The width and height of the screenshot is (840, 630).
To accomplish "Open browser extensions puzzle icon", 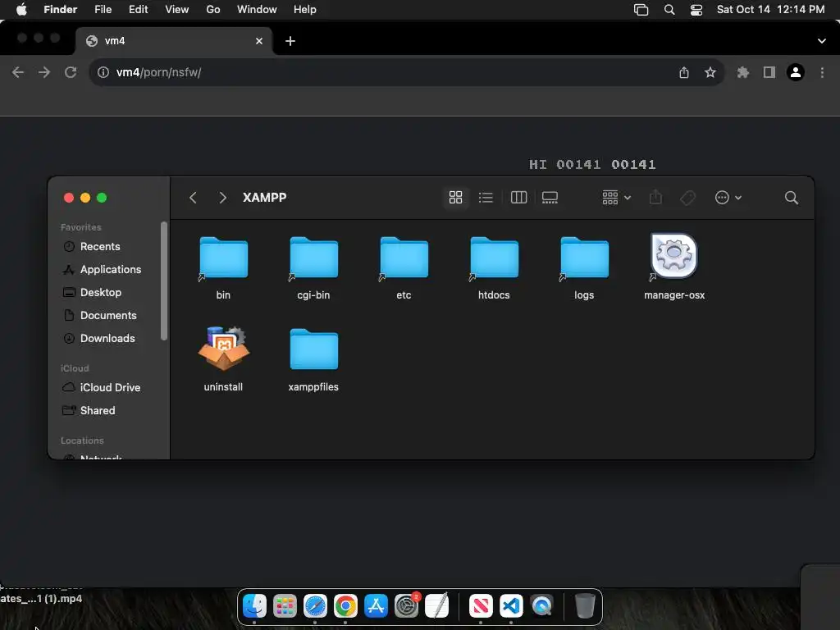I will [743, 72].
